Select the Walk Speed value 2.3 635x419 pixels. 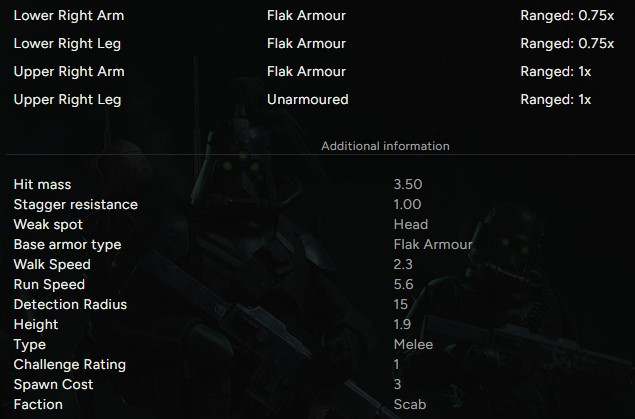[404, 265]
